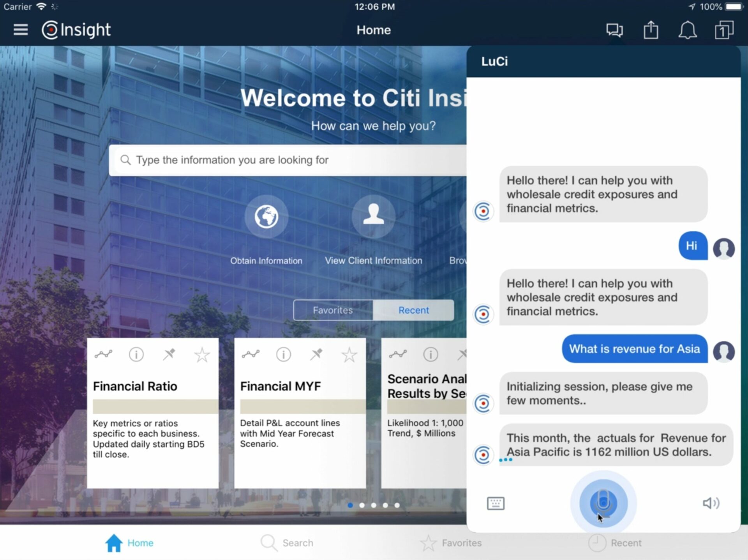
Task: Open the Financial MYF card title
Action: point(280,386)
